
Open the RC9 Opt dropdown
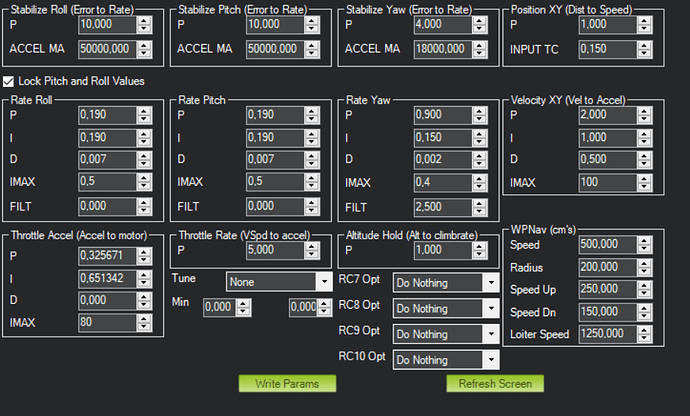tap(446, 334)
